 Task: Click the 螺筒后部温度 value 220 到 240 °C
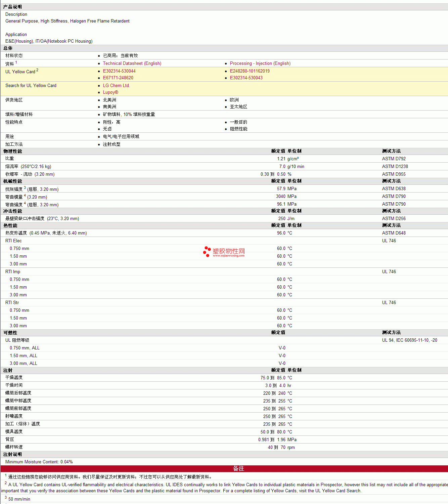278,393
